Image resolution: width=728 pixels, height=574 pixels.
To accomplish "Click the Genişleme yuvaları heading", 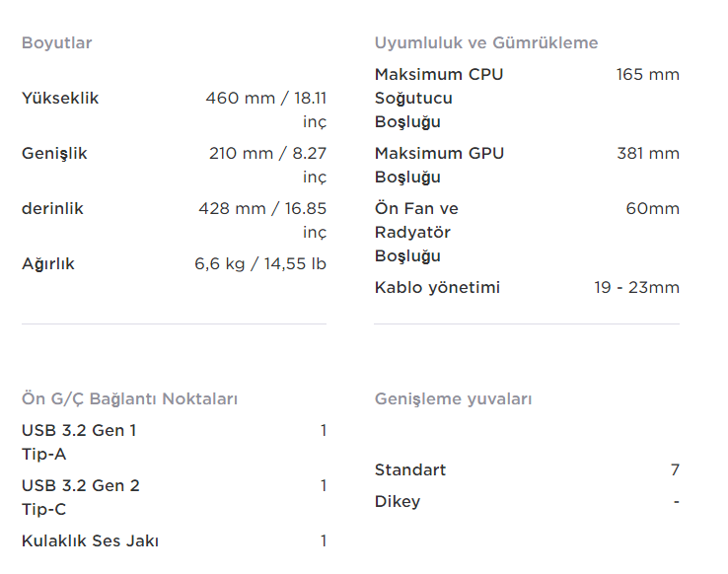I will pos(453,399).
